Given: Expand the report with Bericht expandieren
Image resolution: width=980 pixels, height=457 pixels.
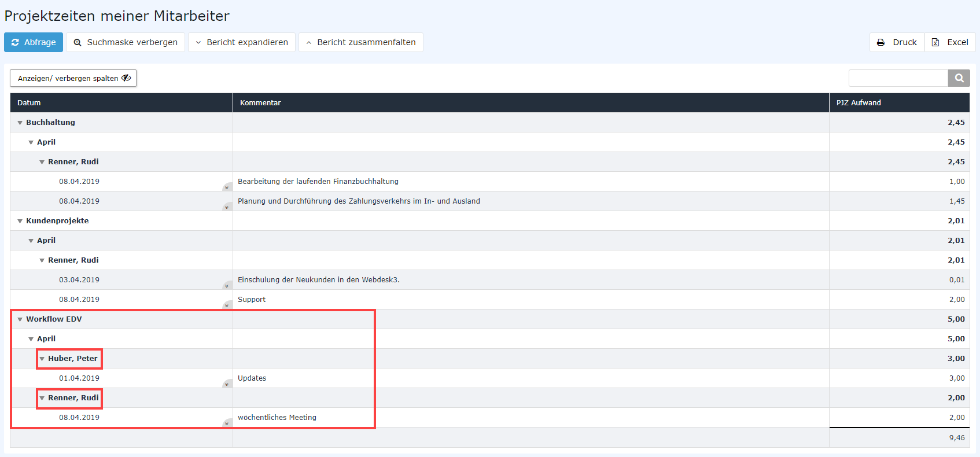Looking at the screenshot, I should pyautogui.click(x=242, y=42).
